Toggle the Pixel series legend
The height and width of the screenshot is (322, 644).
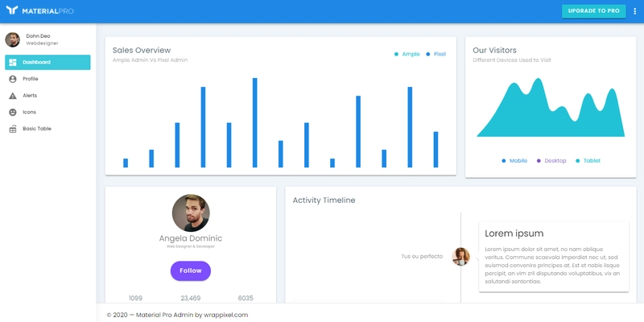click(x=436, y=54)
